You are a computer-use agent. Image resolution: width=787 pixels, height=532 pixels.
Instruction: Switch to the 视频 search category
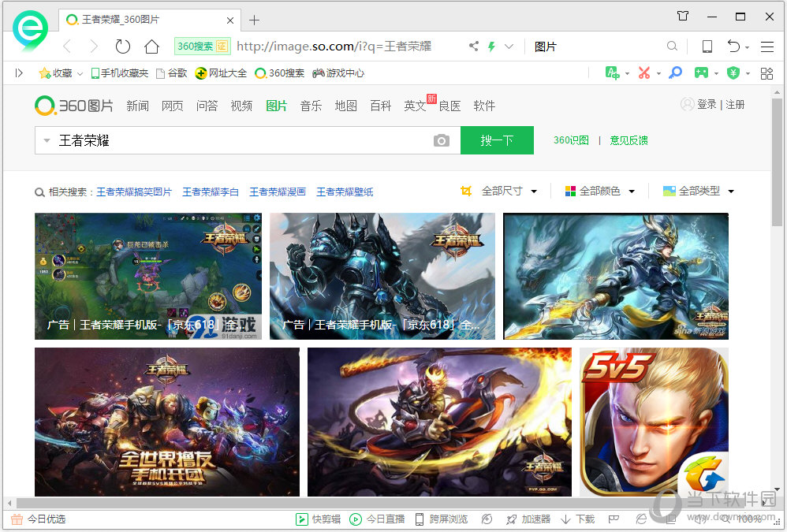[x=241, y=104]
